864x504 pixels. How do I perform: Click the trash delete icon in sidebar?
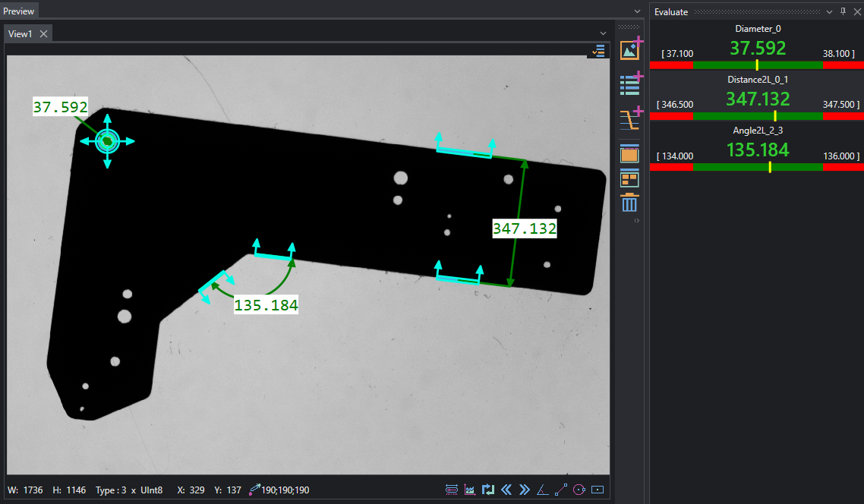tap(629, 203)
